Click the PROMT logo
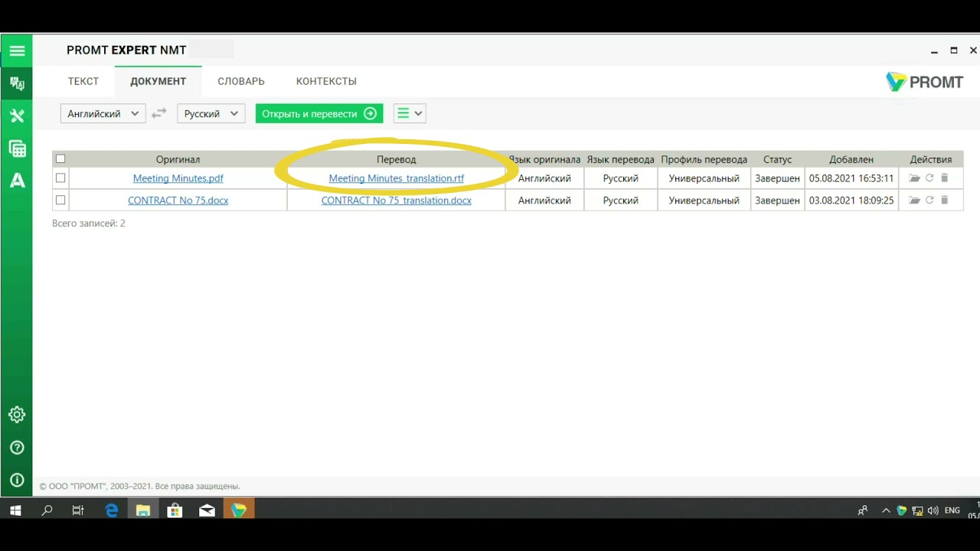 (924, 82)
